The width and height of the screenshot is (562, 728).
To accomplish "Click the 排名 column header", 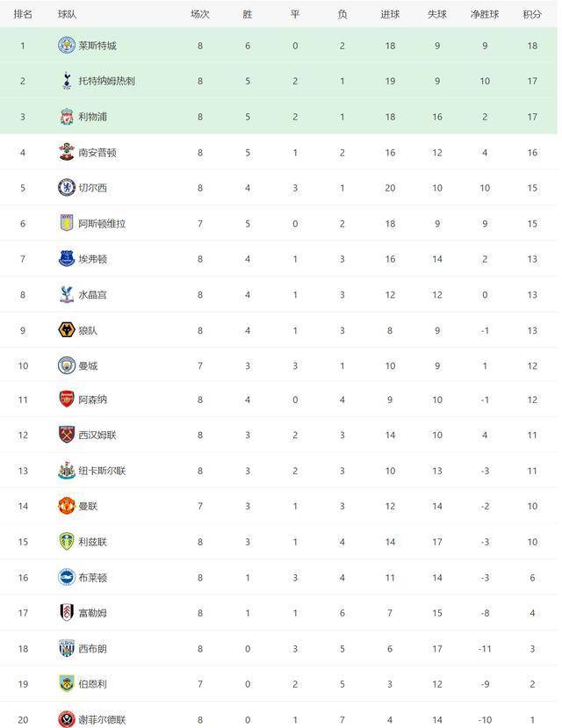I will [x=23, y=14].
